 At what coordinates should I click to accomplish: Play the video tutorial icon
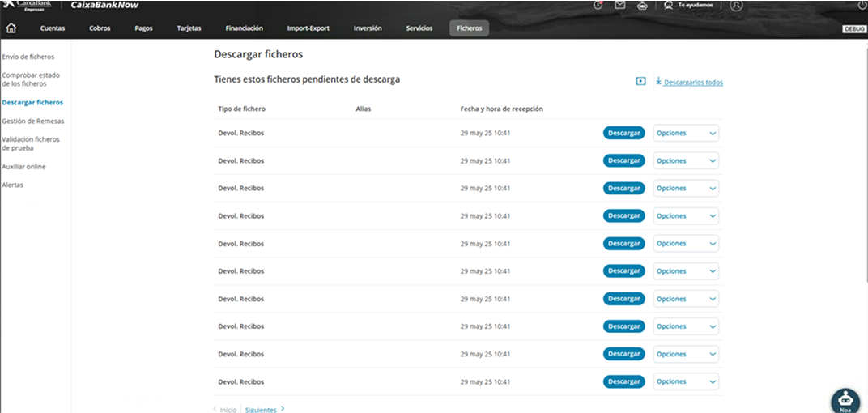(x=640, y=81)
